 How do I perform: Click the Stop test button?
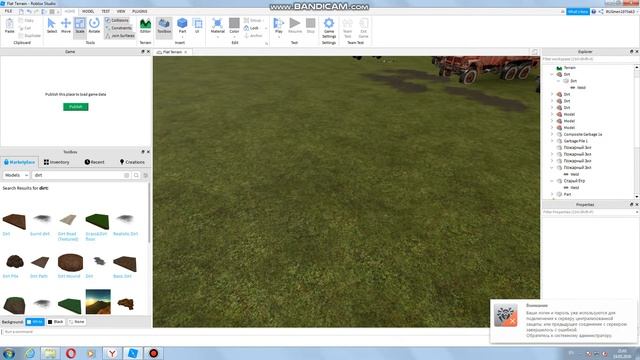(x=311, y=25)
